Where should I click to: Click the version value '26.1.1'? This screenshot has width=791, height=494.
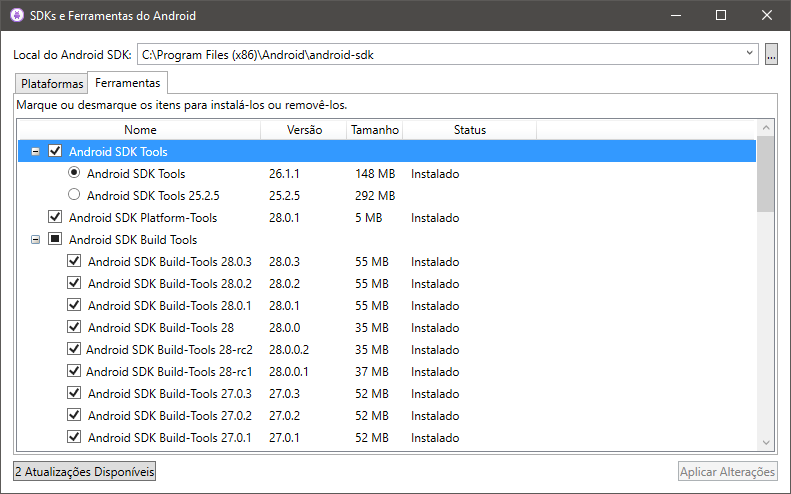[284, 174]
